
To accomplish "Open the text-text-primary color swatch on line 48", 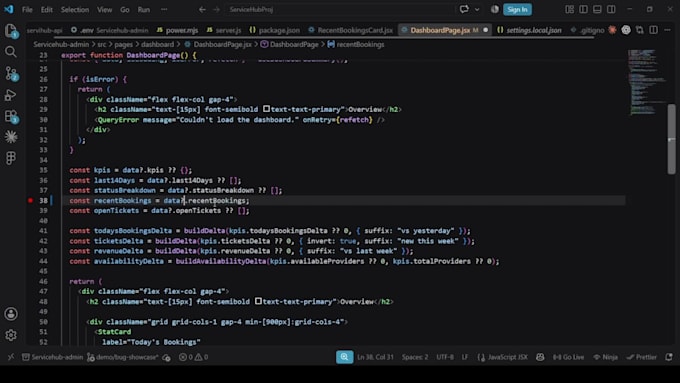I will click(x=258, y=301).
